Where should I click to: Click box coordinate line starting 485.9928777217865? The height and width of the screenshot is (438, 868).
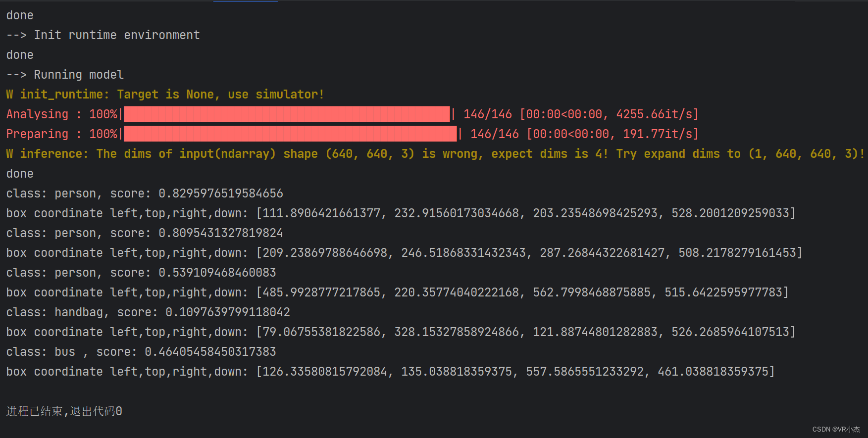coord(397,292)
